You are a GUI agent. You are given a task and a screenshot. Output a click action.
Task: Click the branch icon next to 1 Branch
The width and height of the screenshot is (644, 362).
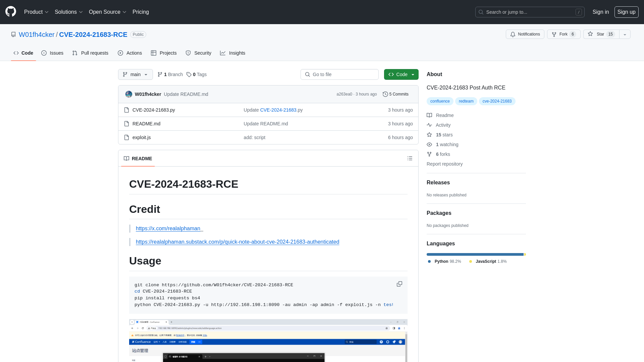coord(160,74)
